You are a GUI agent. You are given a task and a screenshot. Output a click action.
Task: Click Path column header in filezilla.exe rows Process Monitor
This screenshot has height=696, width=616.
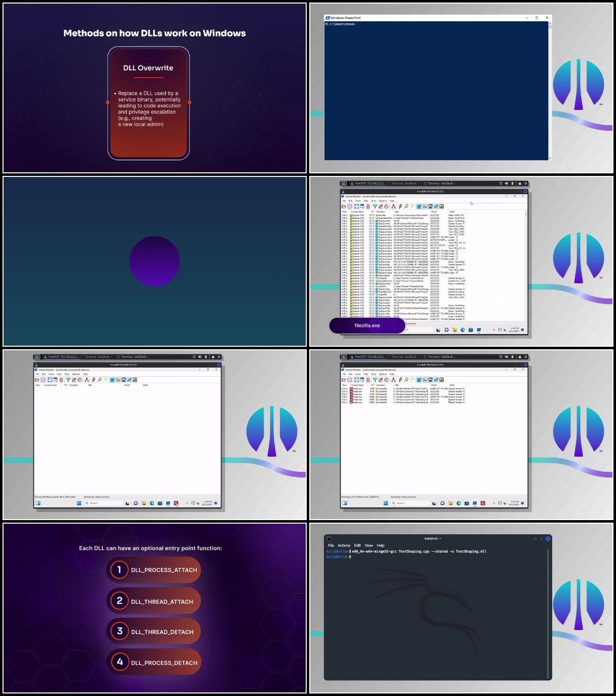396,385
